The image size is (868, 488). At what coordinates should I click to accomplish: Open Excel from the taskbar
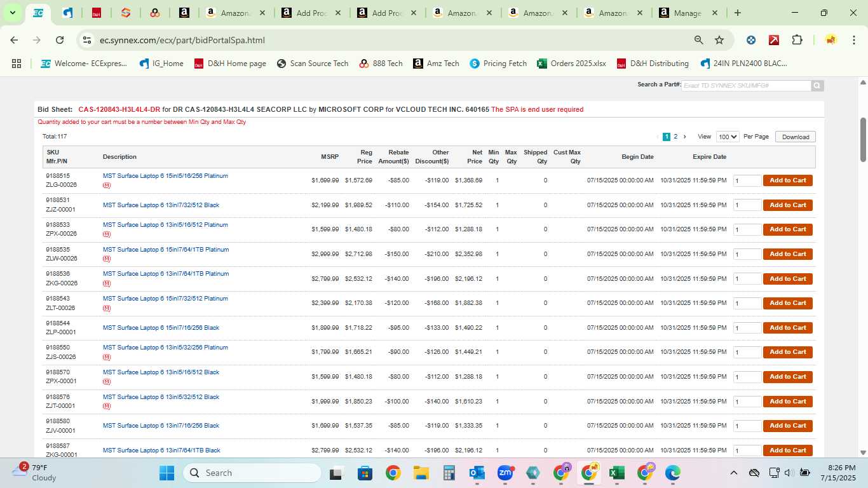click(x=616, y=473)
